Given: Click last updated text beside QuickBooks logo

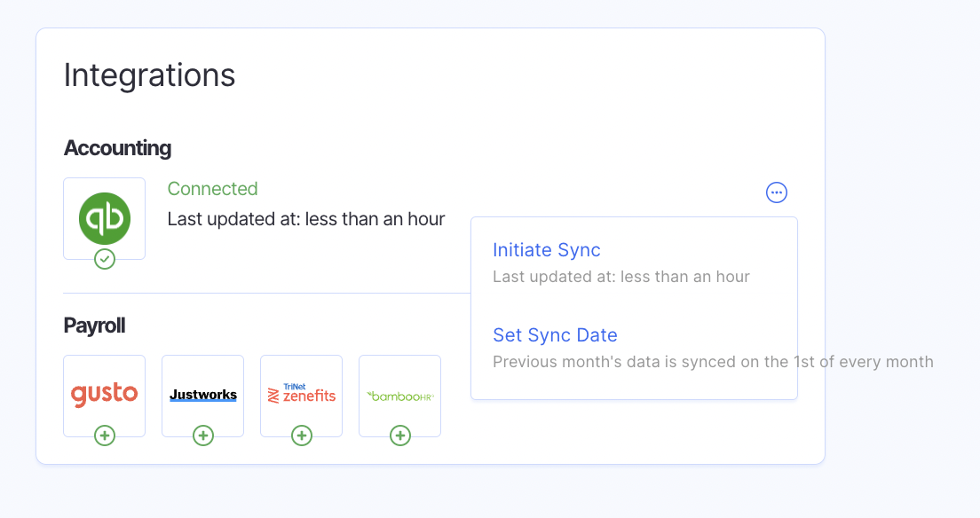Looking at the screenshot, I should point(306,219).
